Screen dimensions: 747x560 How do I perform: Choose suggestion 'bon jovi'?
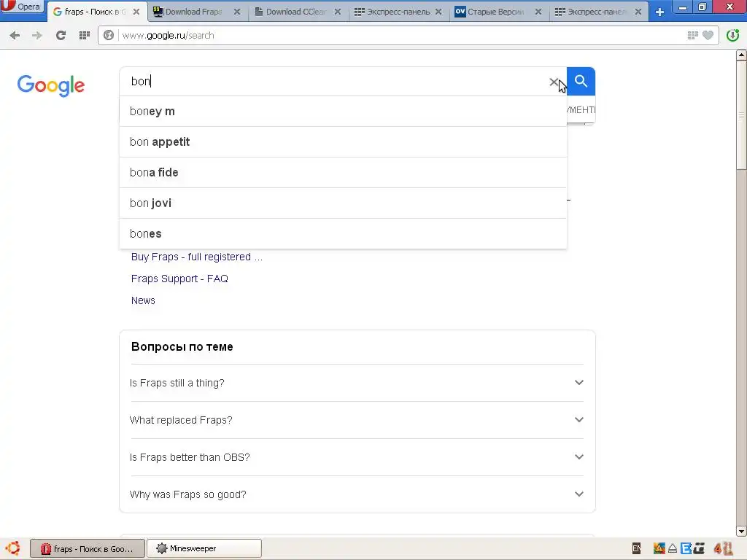pos(343,203)
